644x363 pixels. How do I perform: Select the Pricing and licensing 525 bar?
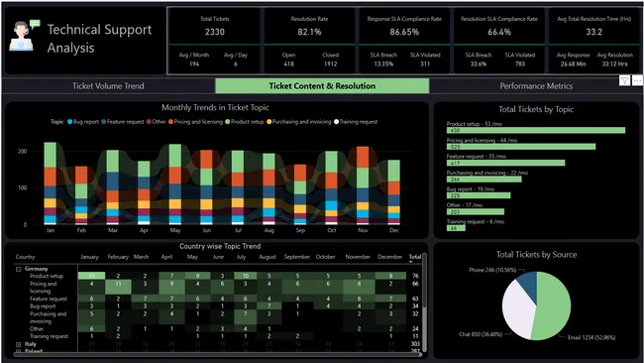(x=521, y=147)
